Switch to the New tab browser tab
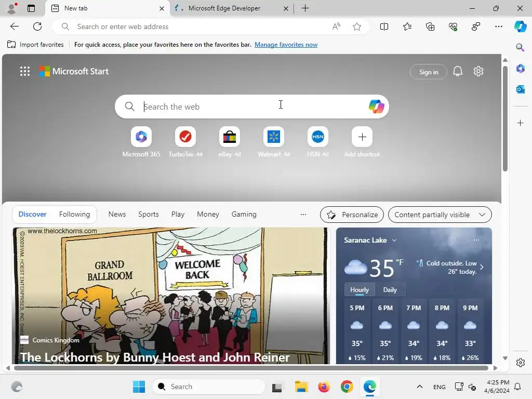The height and width of the screenshot is (399, 532). 107,8
